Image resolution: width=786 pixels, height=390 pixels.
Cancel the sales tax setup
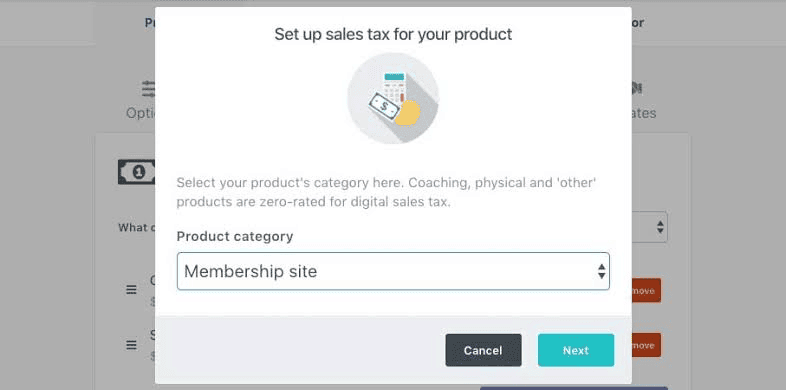point(483,350)
